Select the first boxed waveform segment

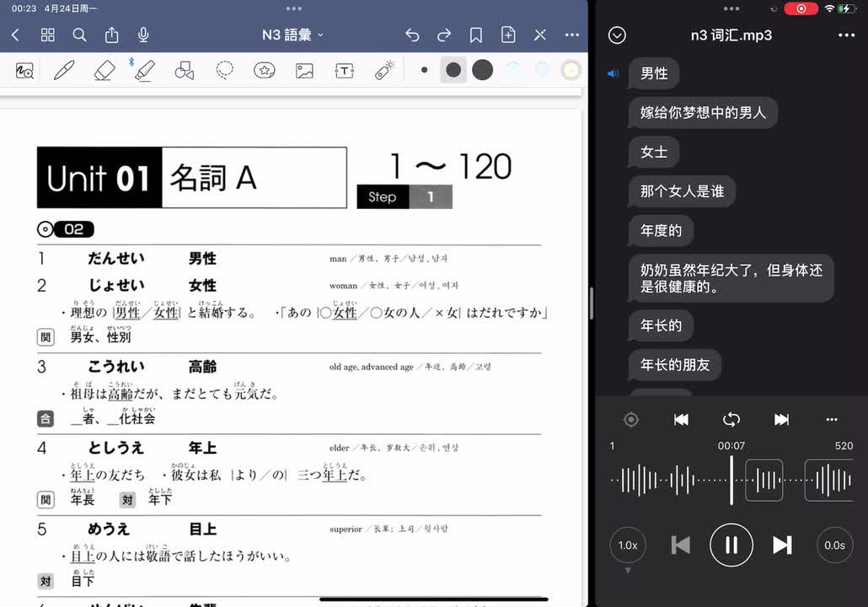[x=764, y=481]
